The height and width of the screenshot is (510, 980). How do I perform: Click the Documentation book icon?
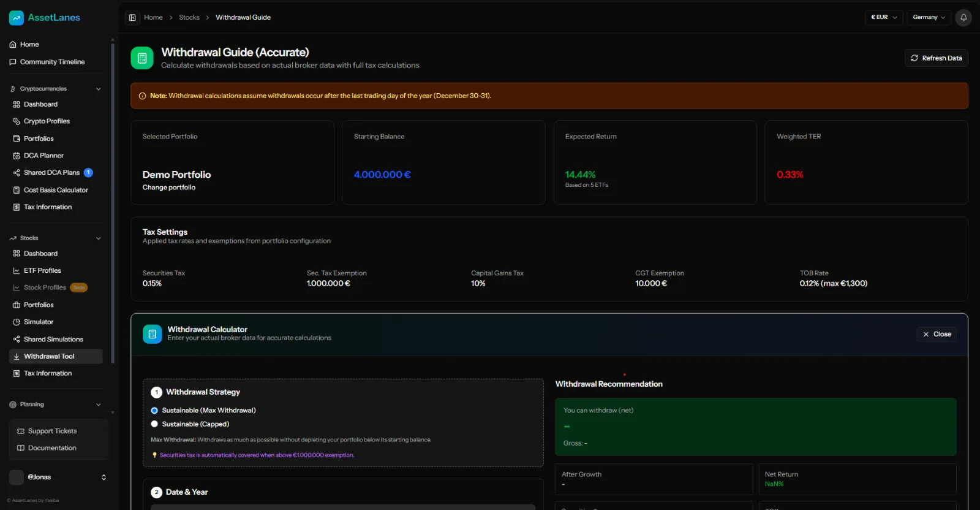21,448
